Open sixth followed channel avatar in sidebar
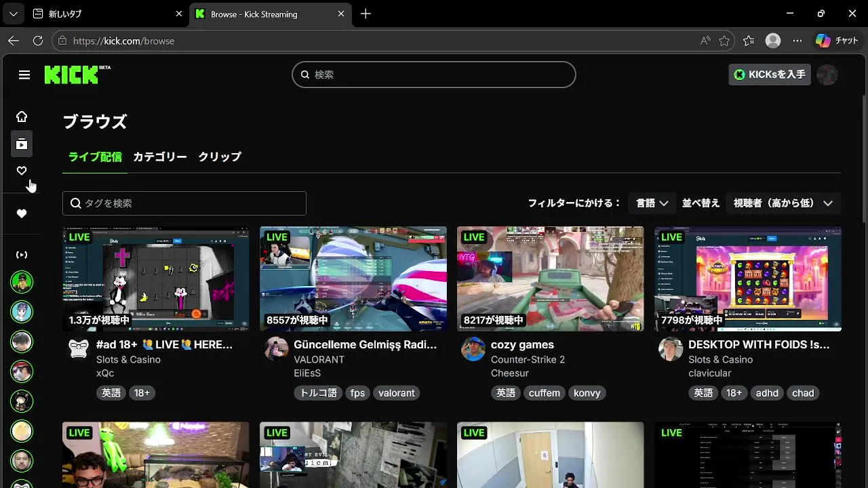This screenshot has width=868, height=488. coord(22,430)
